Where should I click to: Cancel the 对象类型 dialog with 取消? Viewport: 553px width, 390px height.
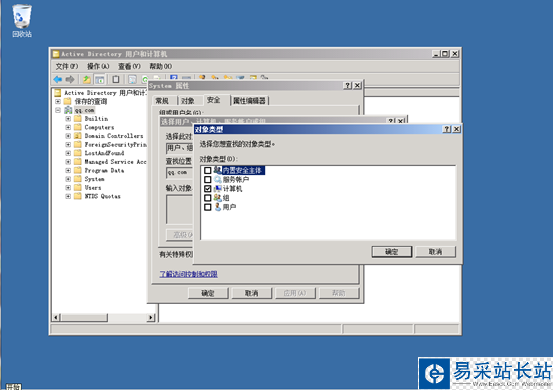pos(435,251)
